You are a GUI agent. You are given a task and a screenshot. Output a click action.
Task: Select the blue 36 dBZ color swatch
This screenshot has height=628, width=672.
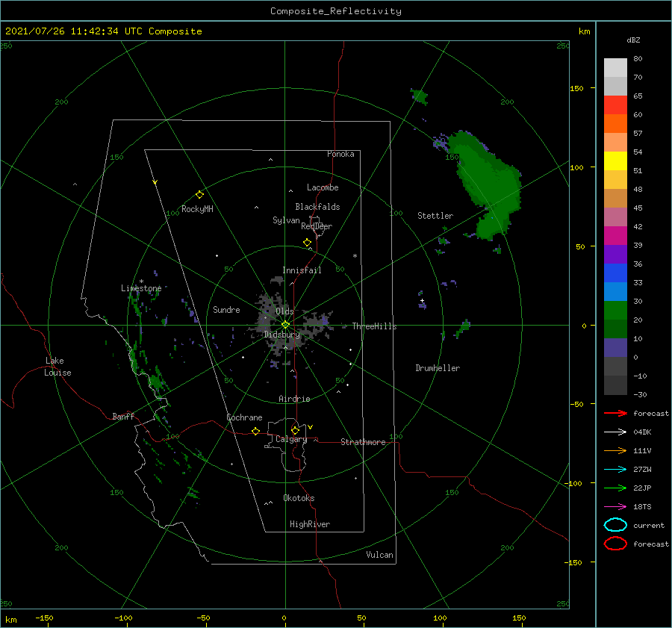[615, 273]
